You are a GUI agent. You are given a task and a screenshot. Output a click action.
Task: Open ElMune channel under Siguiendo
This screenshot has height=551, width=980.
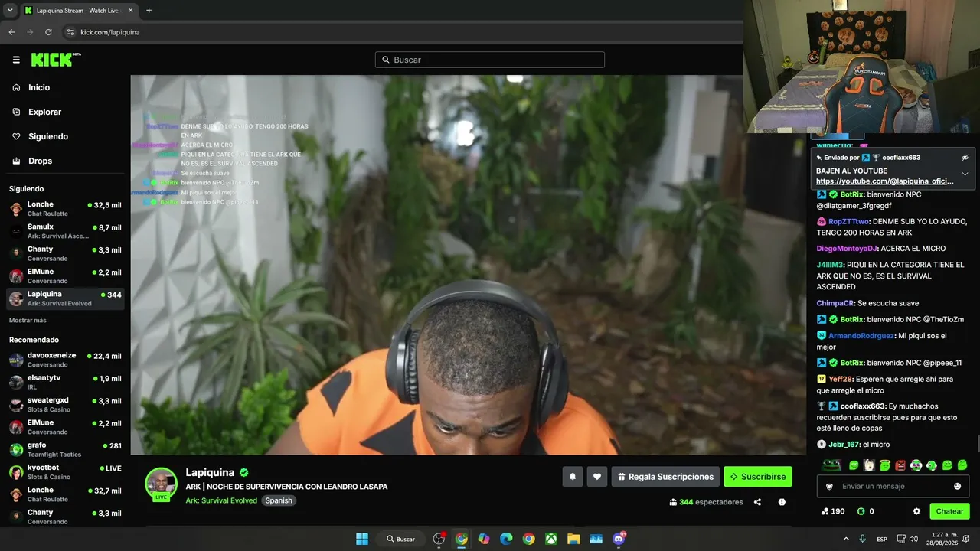point(65,276)
